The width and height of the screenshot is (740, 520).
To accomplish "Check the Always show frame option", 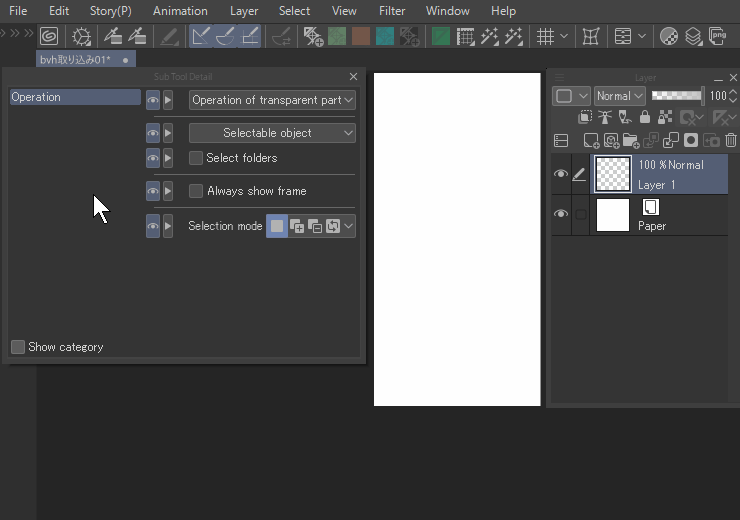I will 196,191.
